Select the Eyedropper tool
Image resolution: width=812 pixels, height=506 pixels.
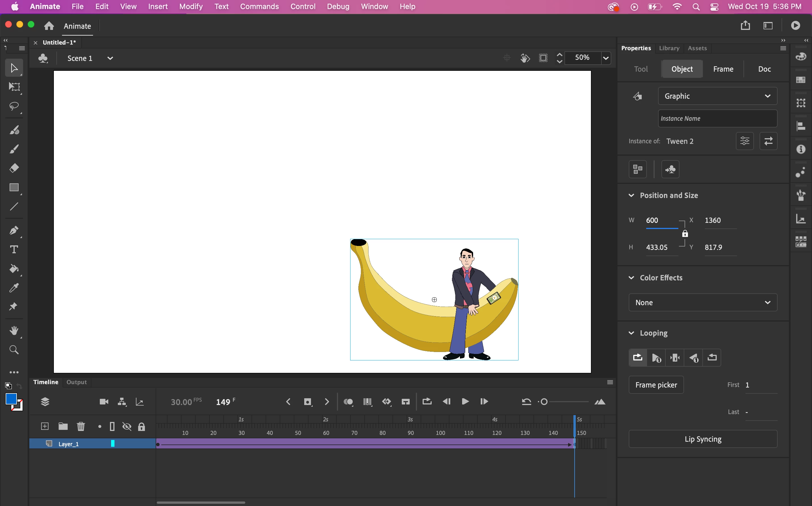[14, 288]
